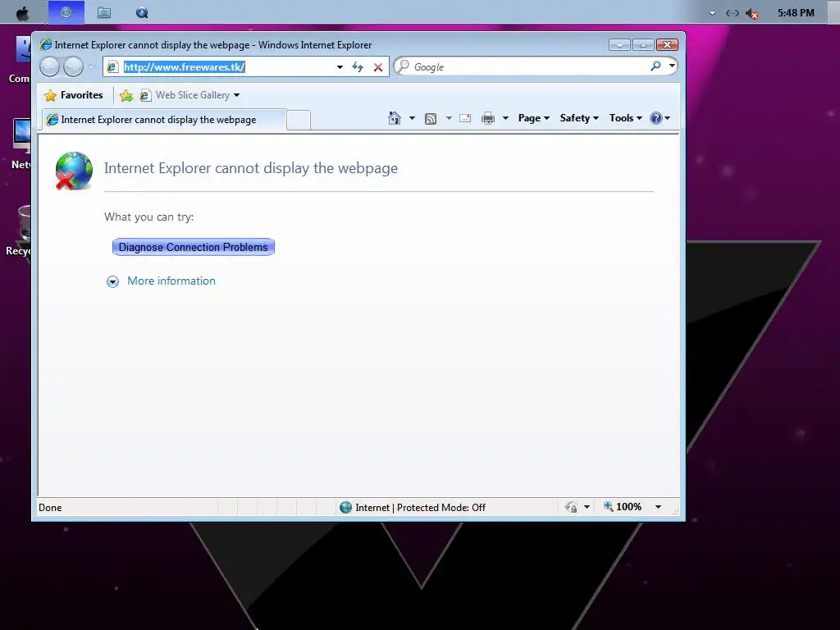Click the 100% zoom level button
This screenshot has width=840, height=630.
click(623, 507)
